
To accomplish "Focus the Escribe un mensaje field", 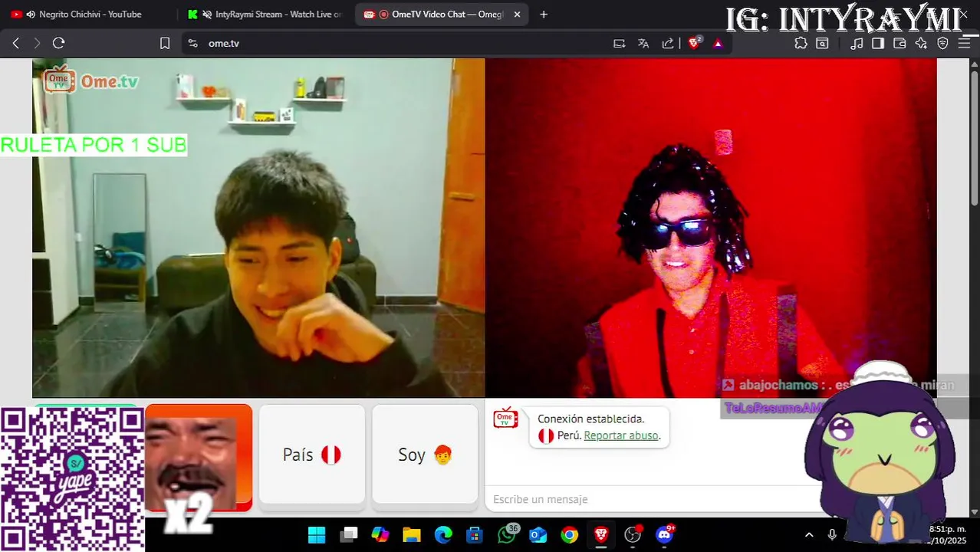I will tap(652, 499).
